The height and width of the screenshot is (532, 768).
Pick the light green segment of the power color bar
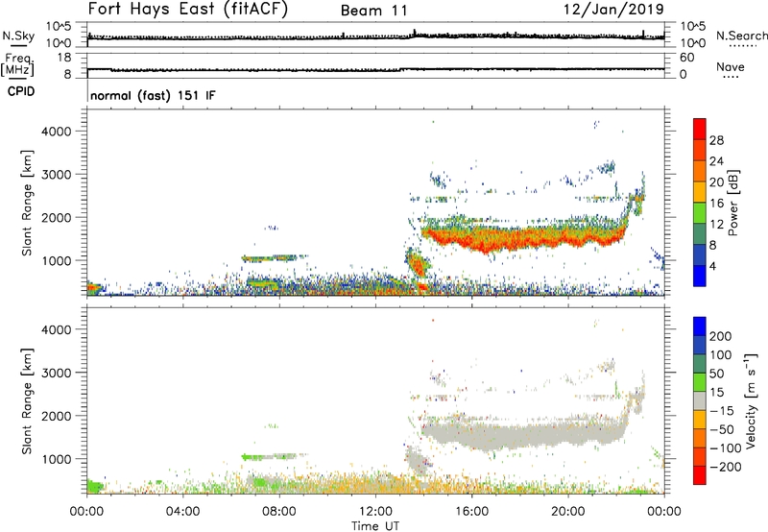pos(700,213)
